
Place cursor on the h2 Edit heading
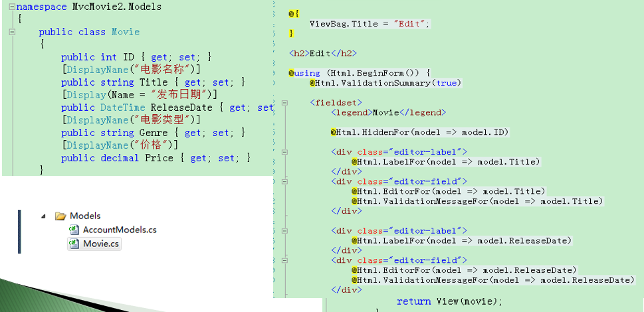[x=322, y=53]
